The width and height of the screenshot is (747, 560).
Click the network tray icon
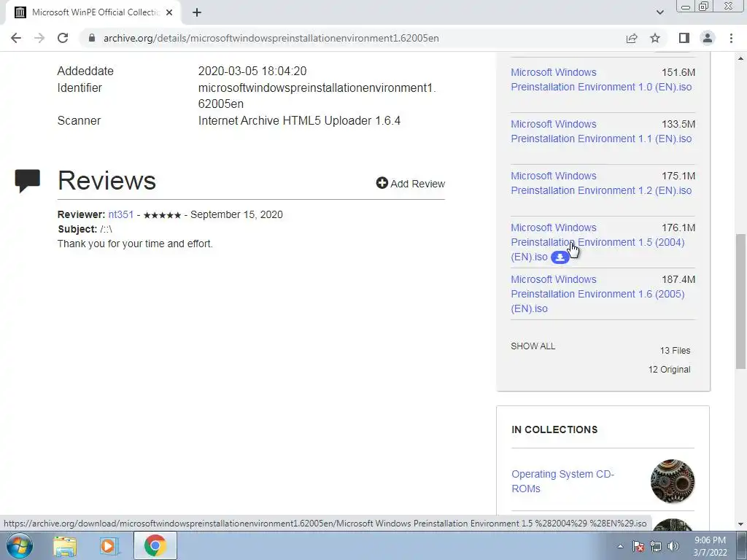(656, 546)
